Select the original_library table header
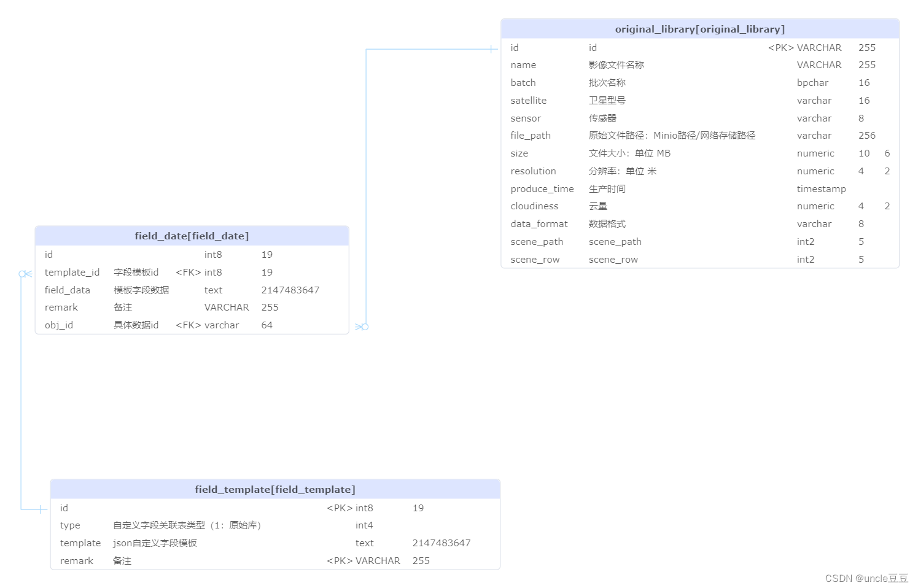This screenshot has width=918, height=588. 699,28
